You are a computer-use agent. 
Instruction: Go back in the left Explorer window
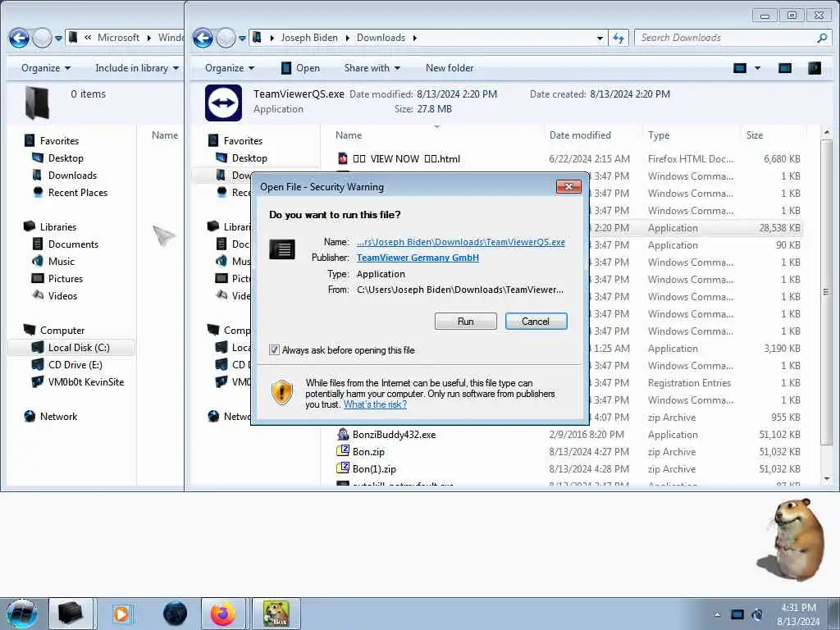20,38
